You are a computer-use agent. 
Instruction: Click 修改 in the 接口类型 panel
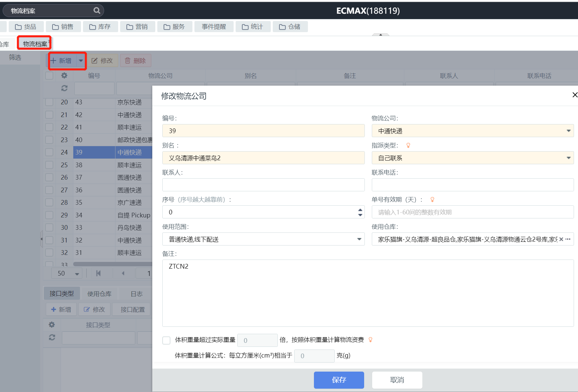pyautogui.click(x=94, y=309)
